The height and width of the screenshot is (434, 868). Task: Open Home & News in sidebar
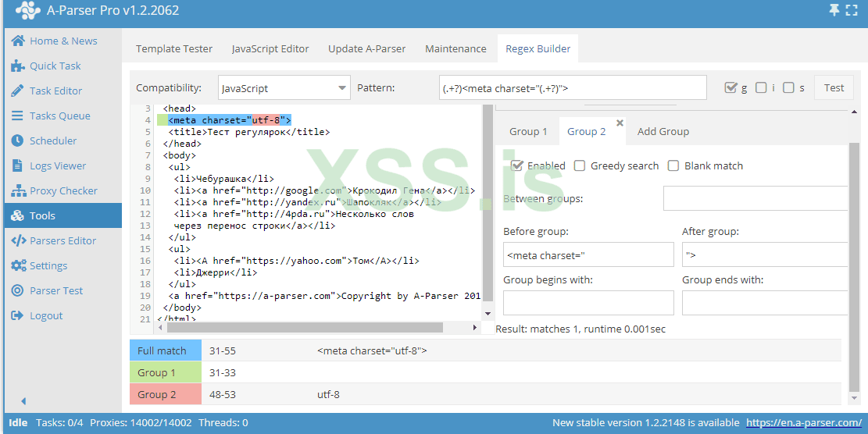[x=63, y=41]
